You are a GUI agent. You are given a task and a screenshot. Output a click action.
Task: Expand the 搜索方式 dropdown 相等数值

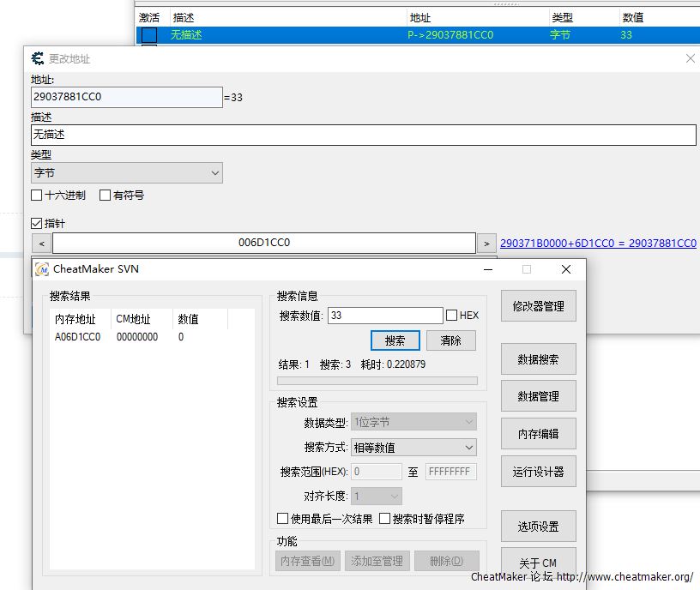pos(413,447)
